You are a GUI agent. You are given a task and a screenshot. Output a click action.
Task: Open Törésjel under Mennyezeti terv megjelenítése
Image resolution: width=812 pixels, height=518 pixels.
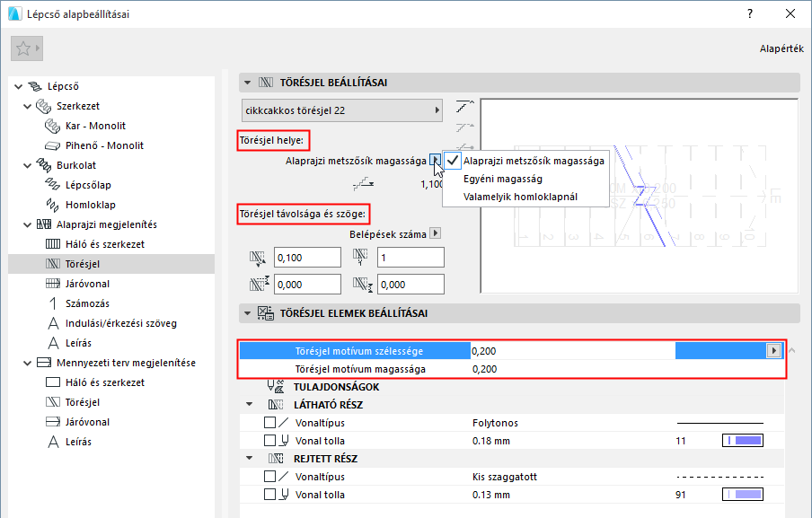pyautogui.click(x=83, y=402)
